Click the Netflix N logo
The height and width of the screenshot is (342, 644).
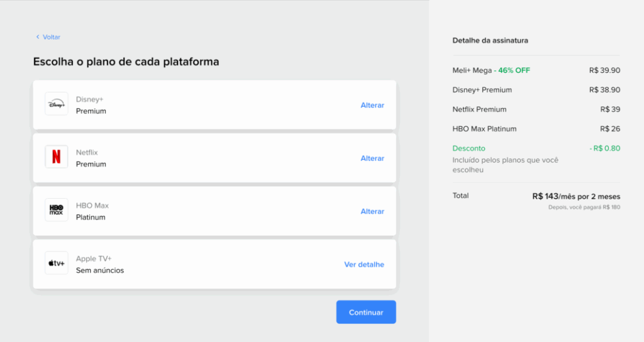pos(56,157)
